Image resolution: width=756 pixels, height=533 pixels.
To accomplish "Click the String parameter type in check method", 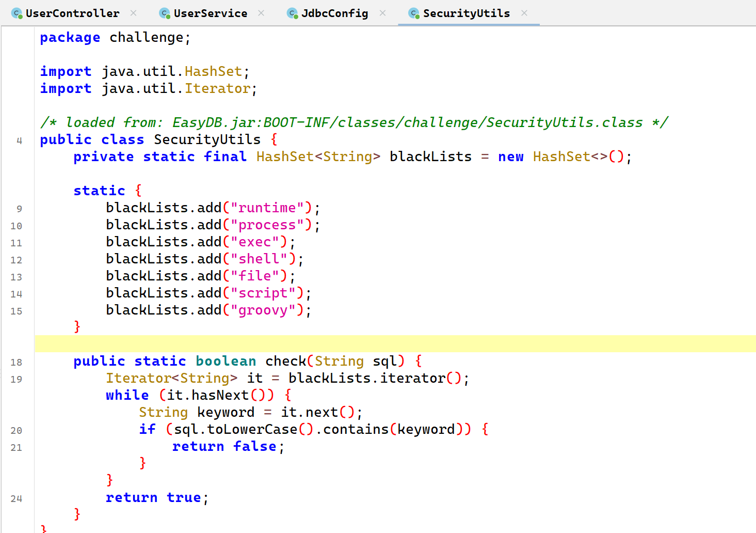I will click(x=339, y=361).
